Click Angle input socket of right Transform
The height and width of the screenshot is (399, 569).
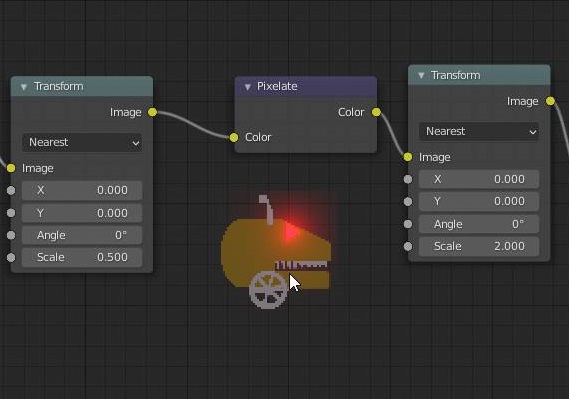pyautogui.click(x=408, y=224)
